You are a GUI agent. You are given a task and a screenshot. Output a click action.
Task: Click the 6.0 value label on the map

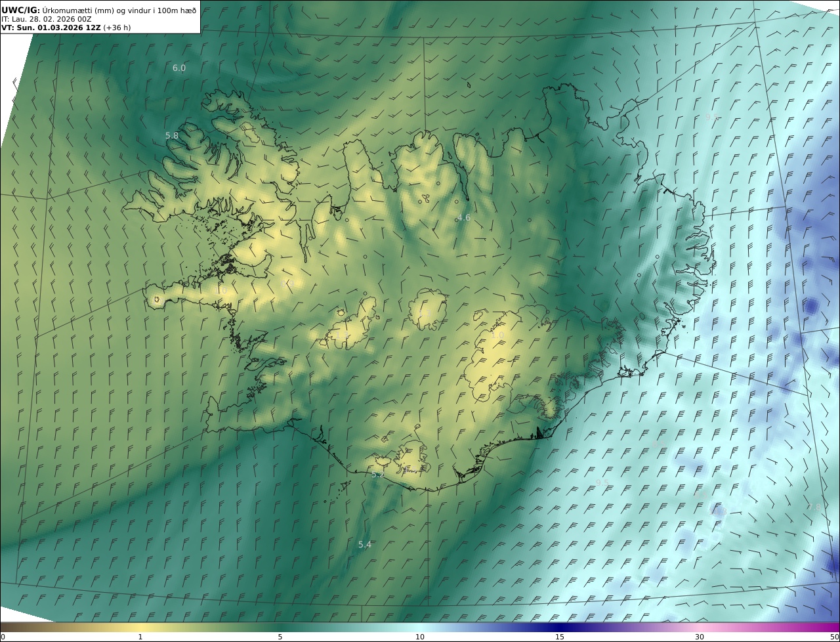179,68
